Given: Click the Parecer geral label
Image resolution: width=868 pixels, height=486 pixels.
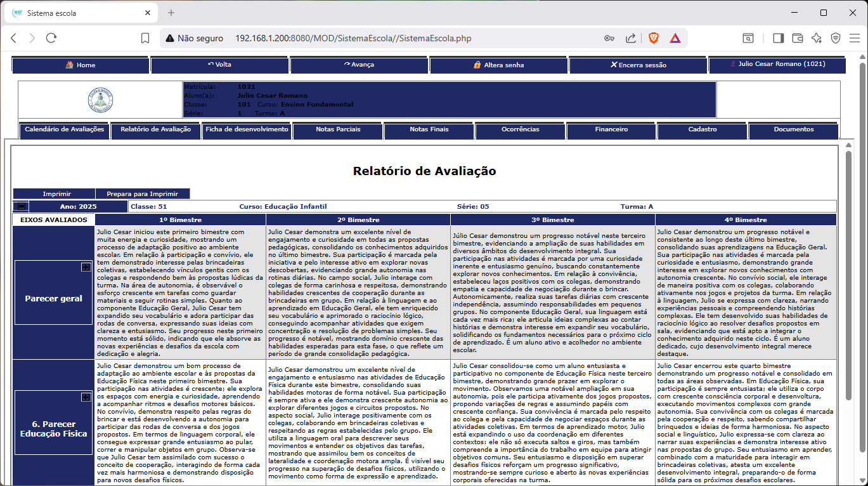Looking at the screenshot, I should coord(54,298).
